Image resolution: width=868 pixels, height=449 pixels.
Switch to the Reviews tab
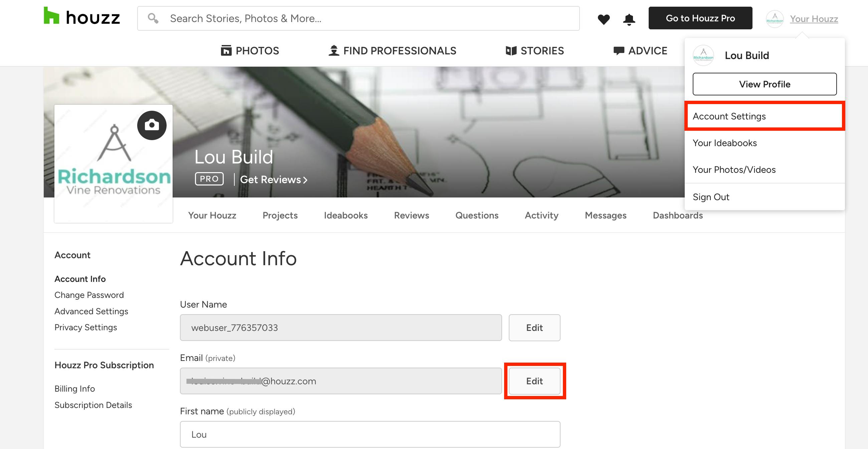[411, 215]
